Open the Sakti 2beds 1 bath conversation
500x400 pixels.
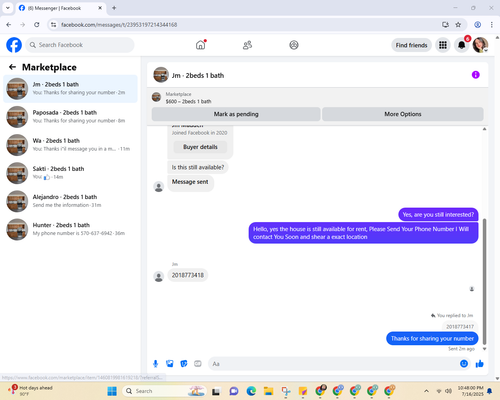70,173
